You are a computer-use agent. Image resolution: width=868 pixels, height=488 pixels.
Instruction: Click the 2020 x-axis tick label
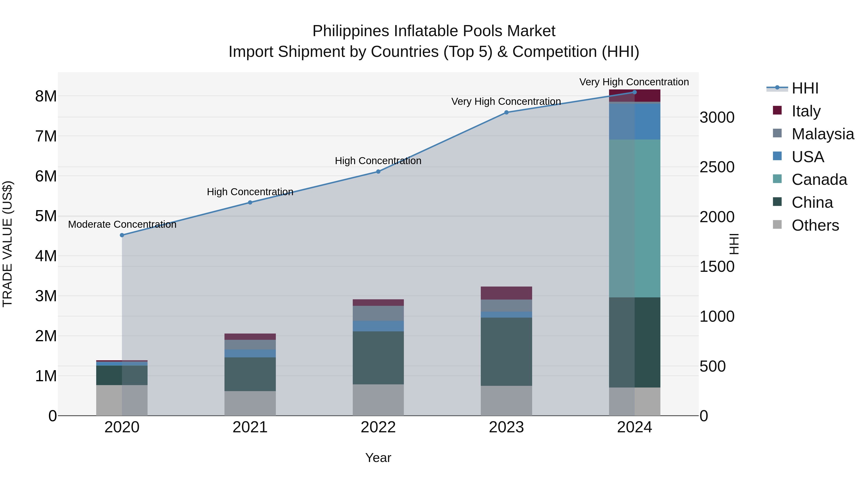(122, 427)
